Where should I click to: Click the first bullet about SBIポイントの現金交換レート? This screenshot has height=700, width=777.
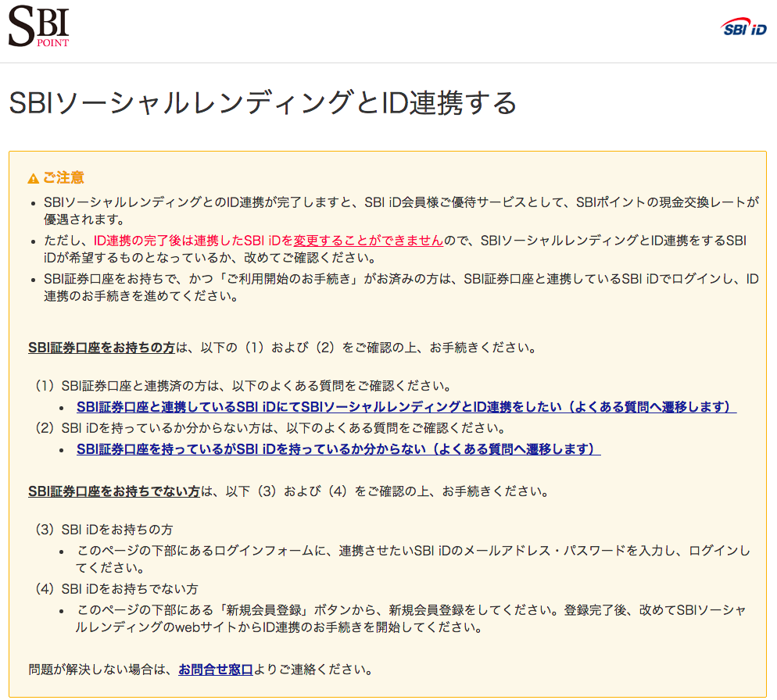pos(401,210)
